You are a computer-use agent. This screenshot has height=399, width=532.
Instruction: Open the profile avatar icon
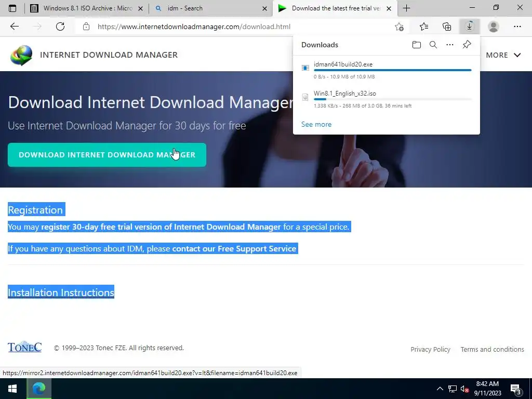pos(494,26)
